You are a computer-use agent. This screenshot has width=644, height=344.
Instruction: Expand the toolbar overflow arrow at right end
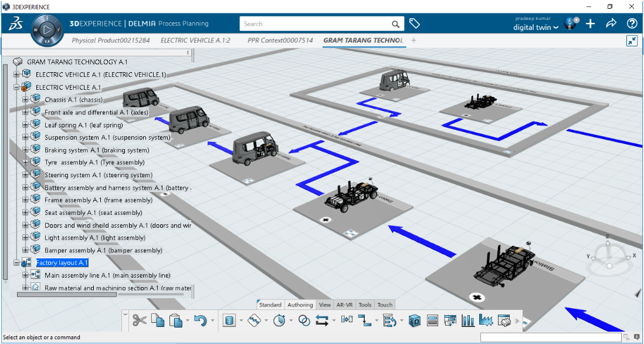517,320
